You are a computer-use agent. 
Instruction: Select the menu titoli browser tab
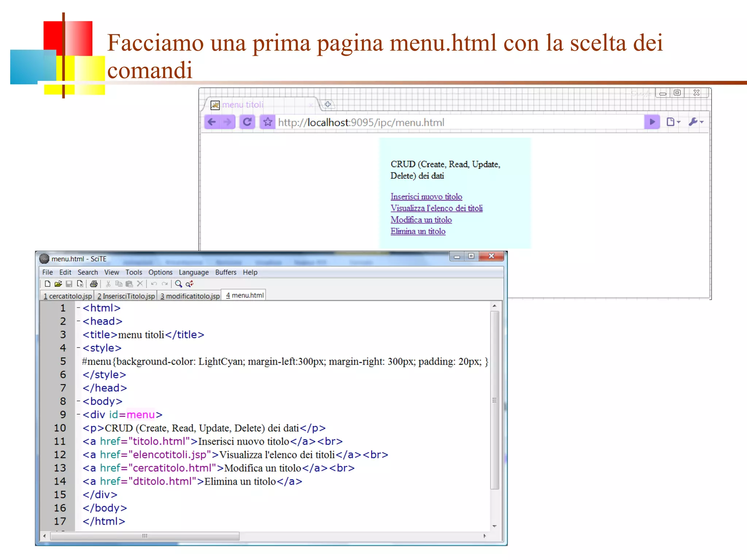261,105
